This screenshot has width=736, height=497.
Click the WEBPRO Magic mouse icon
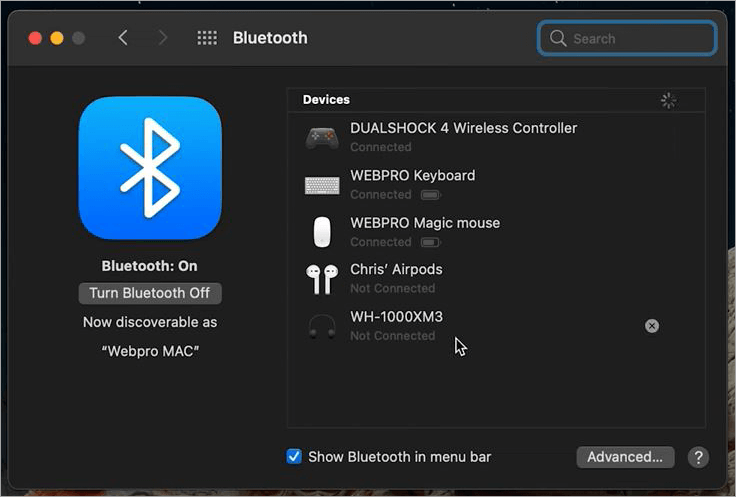click(x=322, y=232)
